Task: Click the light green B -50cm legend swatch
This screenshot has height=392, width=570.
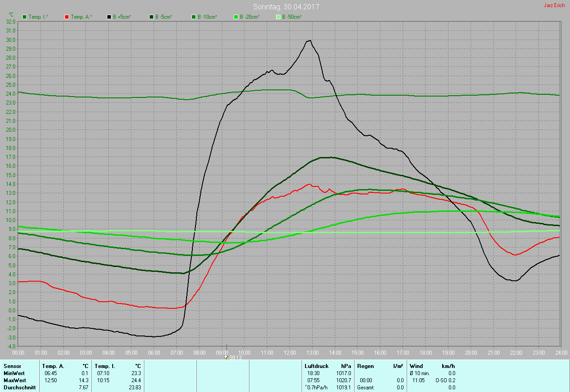Action: [x=278, y=17]
